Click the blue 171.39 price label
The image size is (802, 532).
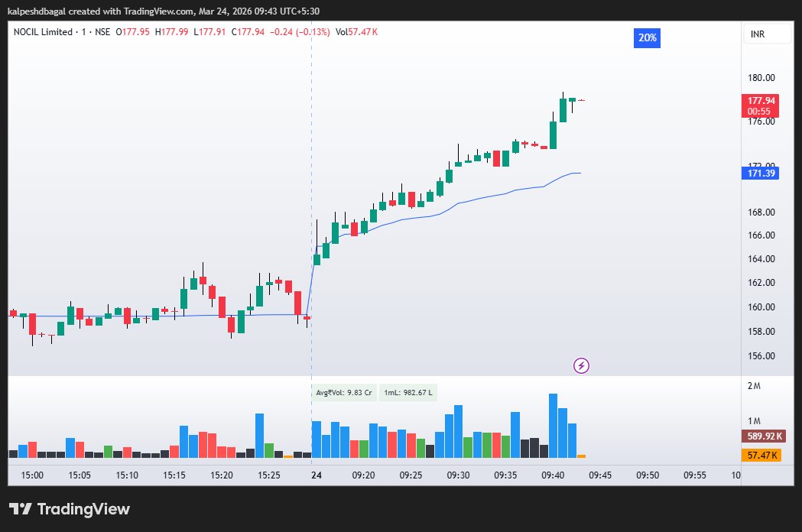click(x=761, y=173)
